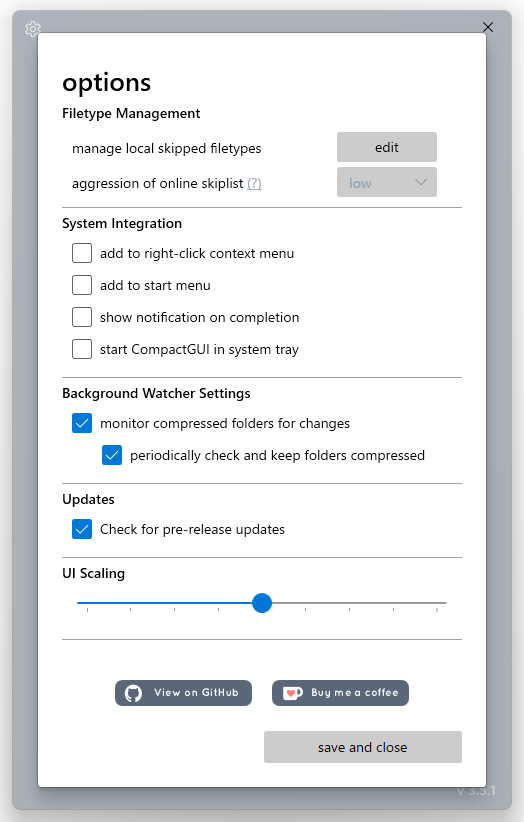Check the add to start menu box

(82, 285)
